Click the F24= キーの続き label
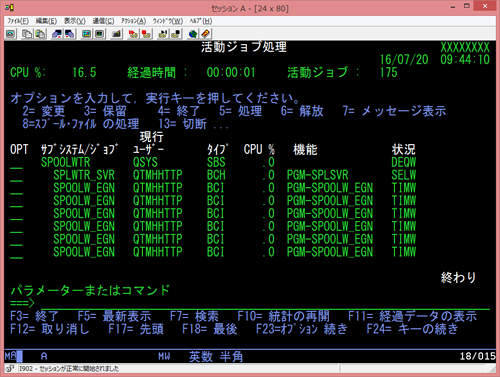The height and width of the screenshot is (377, 500). [412, 329]
